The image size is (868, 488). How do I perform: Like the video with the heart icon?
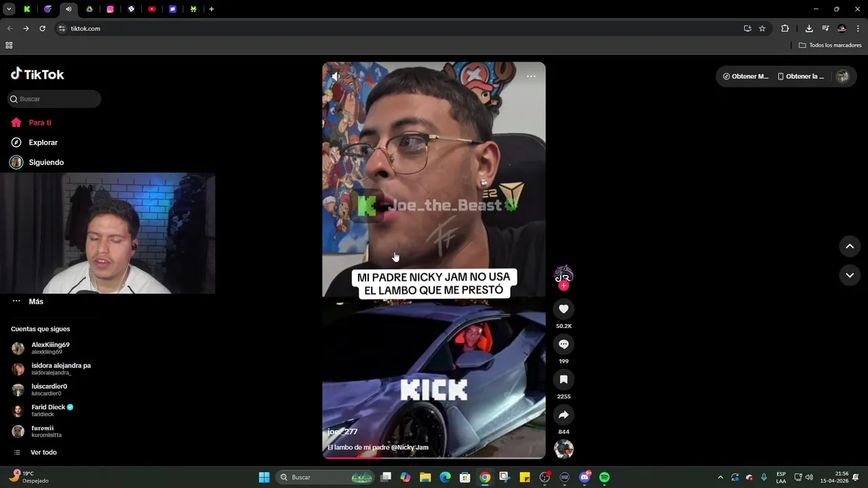tap(564, 309)
